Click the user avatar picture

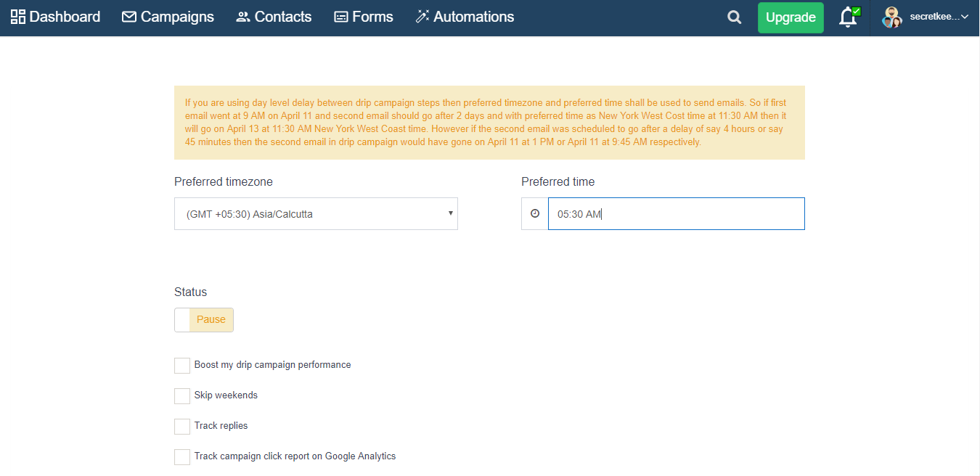[x=891, y=17]
